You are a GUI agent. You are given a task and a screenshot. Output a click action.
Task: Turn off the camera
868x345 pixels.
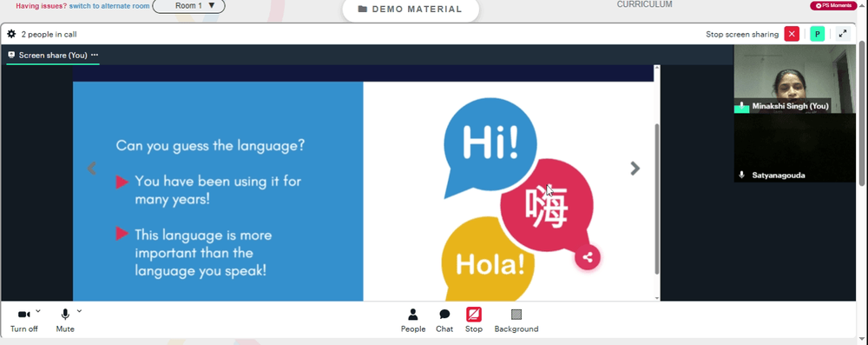tap(23, 320)
